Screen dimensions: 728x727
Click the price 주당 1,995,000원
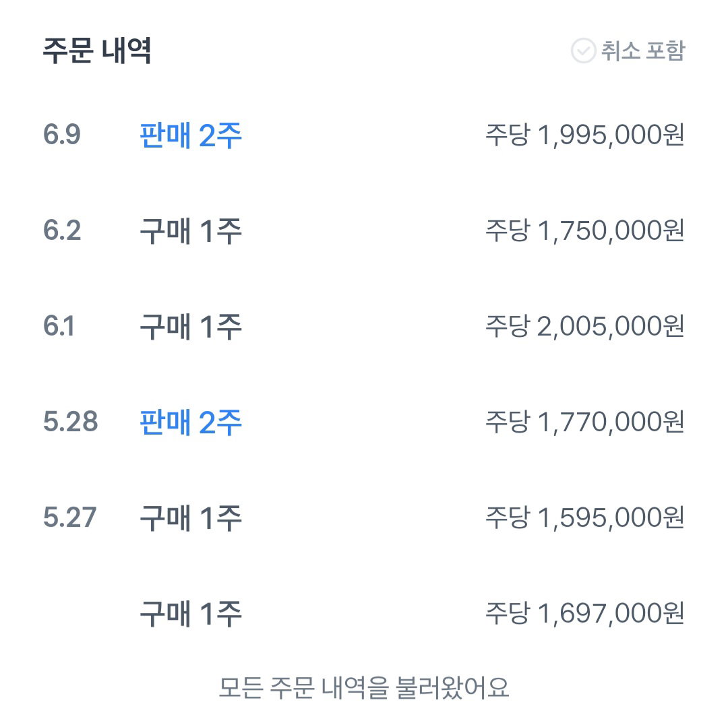585,135
